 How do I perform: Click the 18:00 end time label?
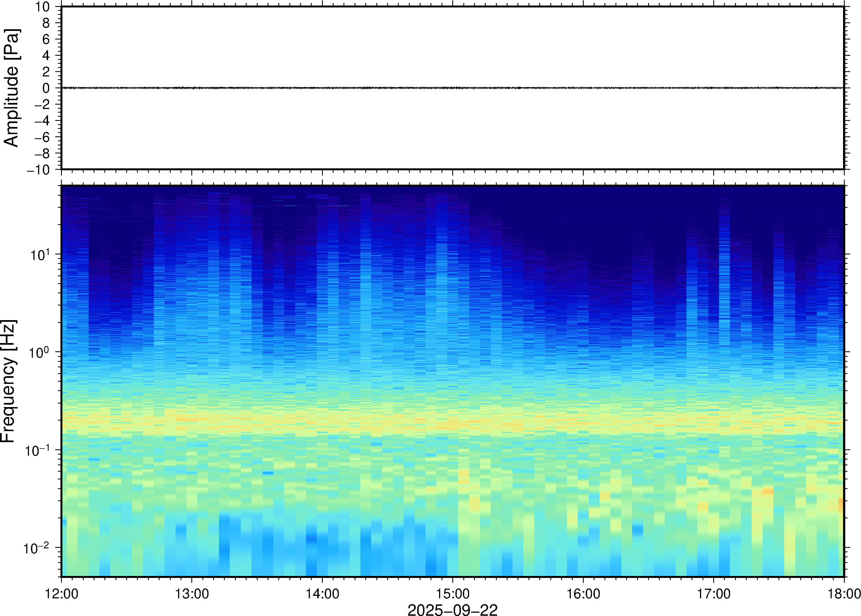click(844, 594)
